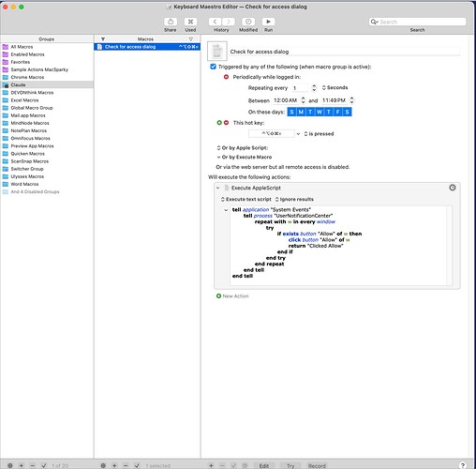Click the Search field in the toolbar

coord(417,22)
